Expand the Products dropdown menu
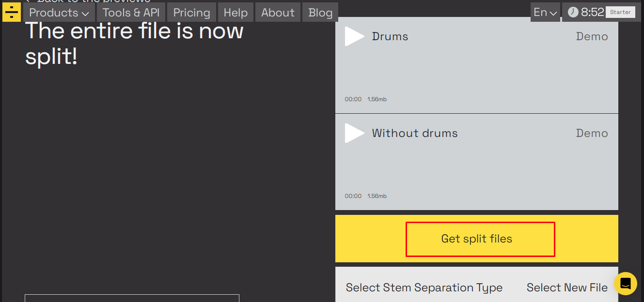Viewport: 644px width, 302px height. click(58, 12)
